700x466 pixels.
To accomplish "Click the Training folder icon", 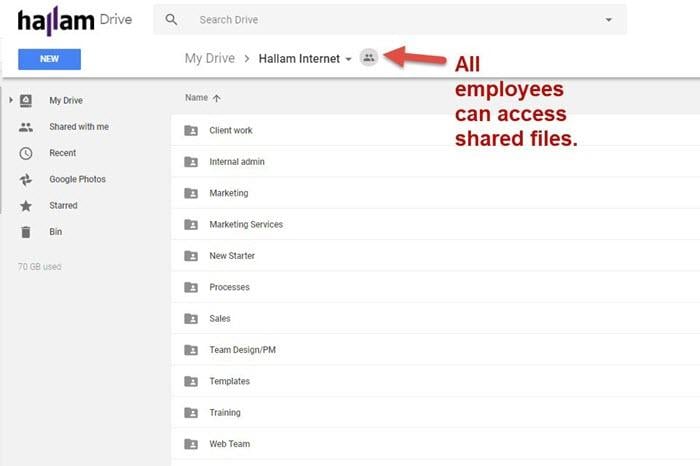I will (191, 412).
